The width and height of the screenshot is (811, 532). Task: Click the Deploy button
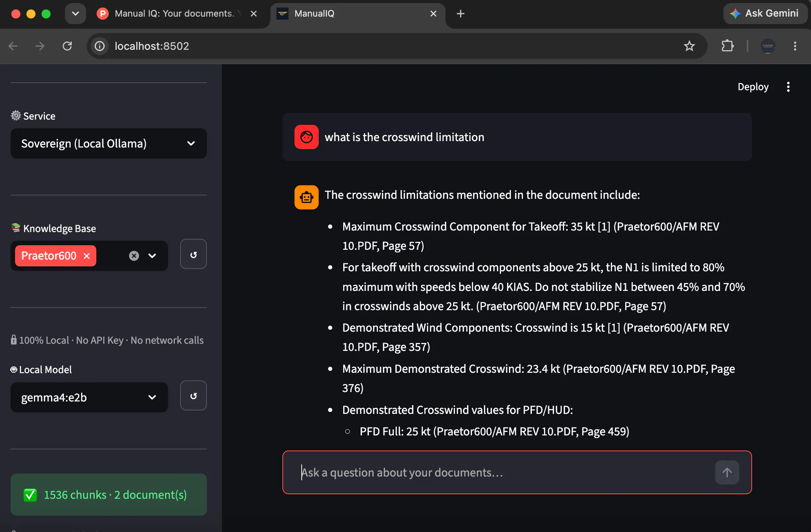(x=753, y=87)
